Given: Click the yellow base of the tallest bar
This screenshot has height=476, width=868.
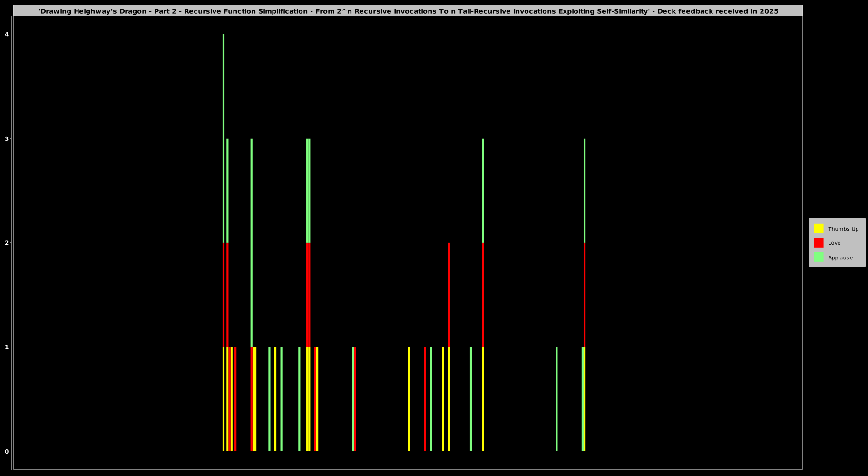Looking at the screenshot, I should (x=224, y=400).
